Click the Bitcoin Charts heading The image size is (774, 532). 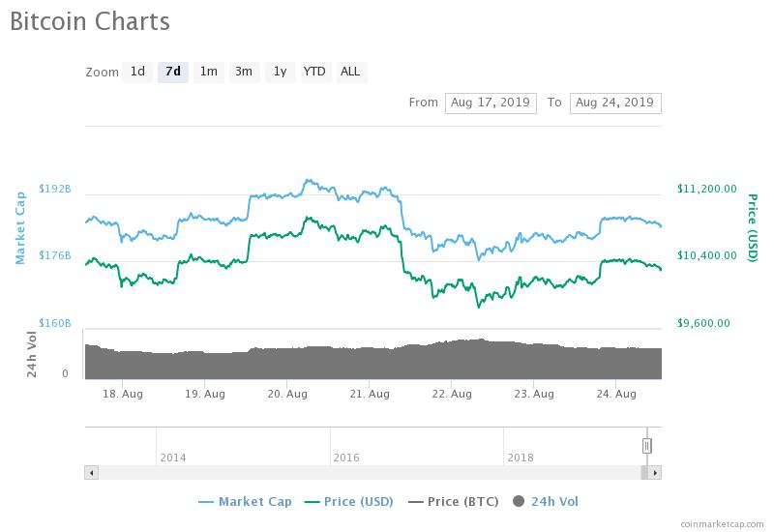click(90, 21)
